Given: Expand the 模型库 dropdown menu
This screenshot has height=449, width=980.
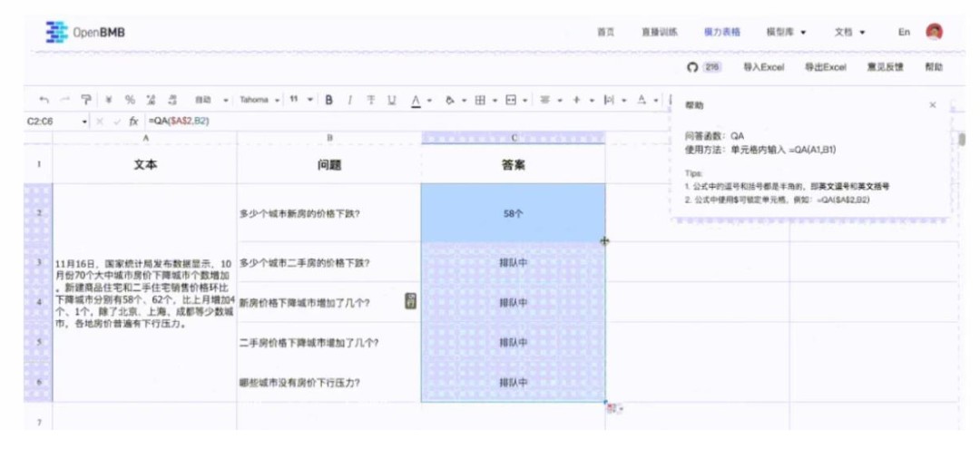Looking at the screenshot, I should pyautogui.click(x=786, y=32).
